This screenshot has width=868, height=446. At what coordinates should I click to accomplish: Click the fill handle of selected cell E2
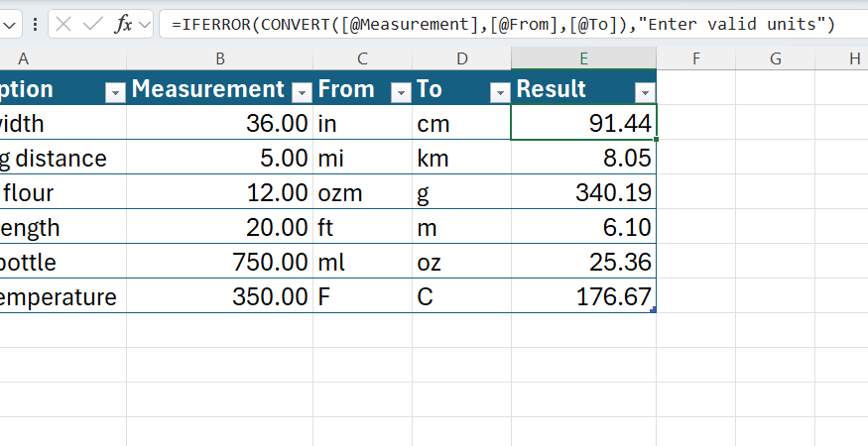point(656,140)
